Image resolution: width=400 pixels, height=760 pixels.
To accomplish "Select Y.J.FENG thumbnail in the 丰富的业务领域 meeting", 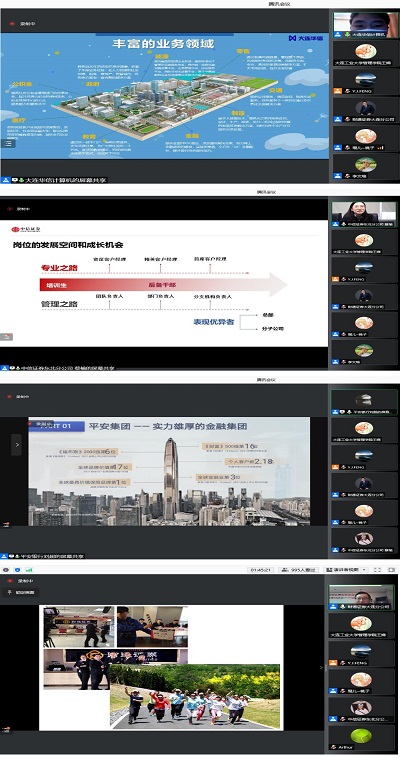I will [365, 81].
